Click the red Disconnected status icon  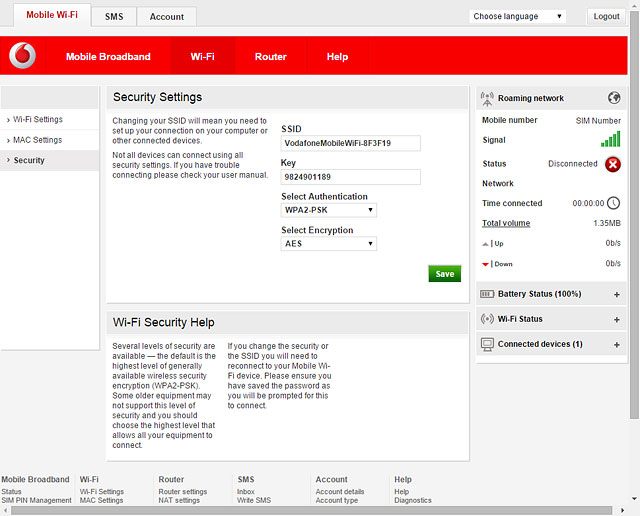(x=612, y=164)
